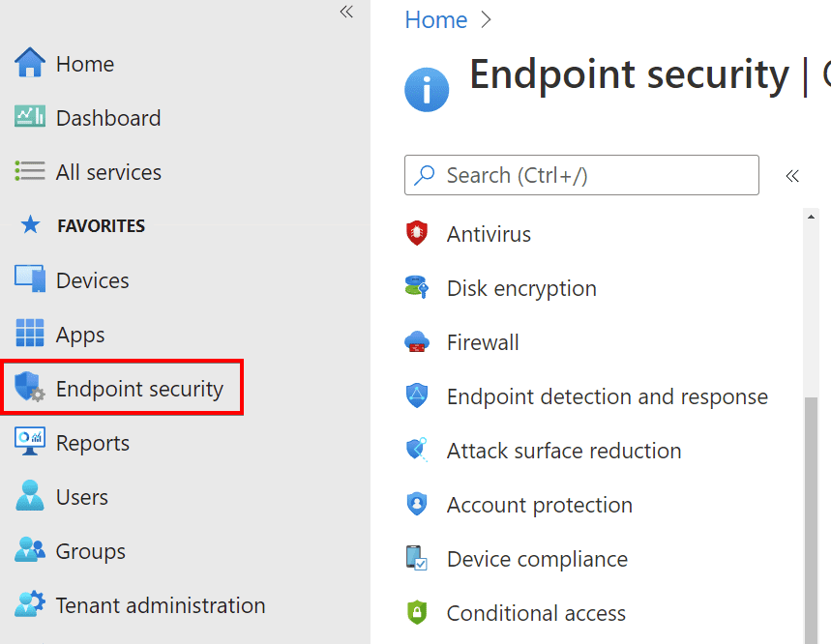This screenshot has height=644, width=831.
Task: Click the Account protection shield icon
Action: coord(416,504)
